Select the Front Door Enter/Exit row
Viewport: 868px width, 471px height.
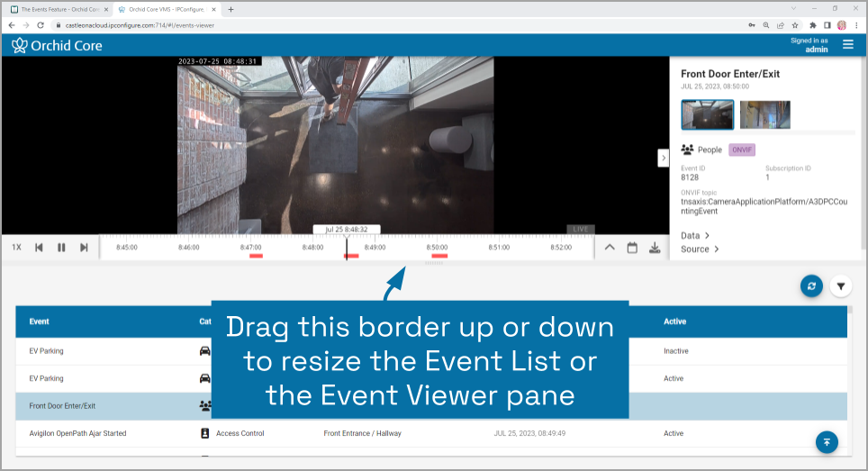point(431,405)
